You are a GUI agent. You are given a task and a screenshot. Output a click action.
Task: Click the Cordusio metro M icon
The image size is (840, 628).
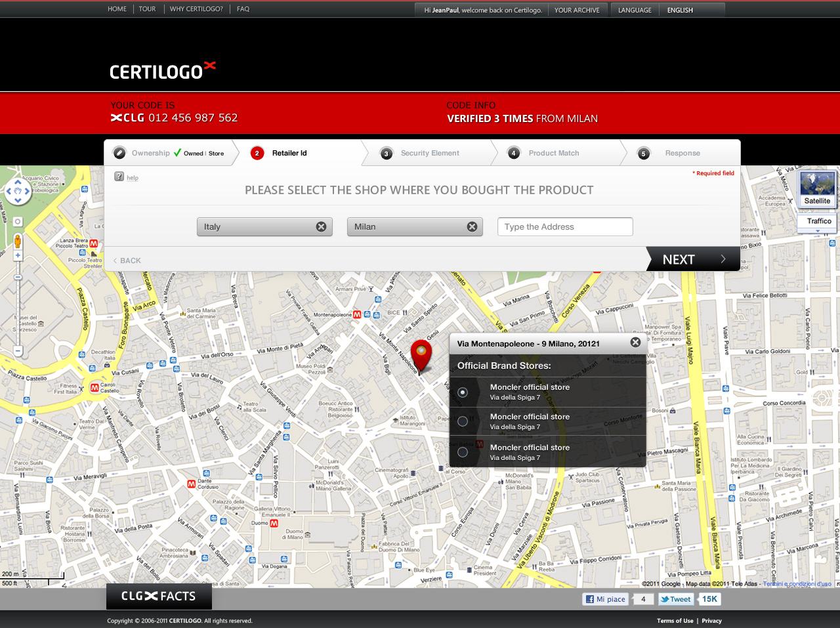pyautogui.click(x=191, y=484)
